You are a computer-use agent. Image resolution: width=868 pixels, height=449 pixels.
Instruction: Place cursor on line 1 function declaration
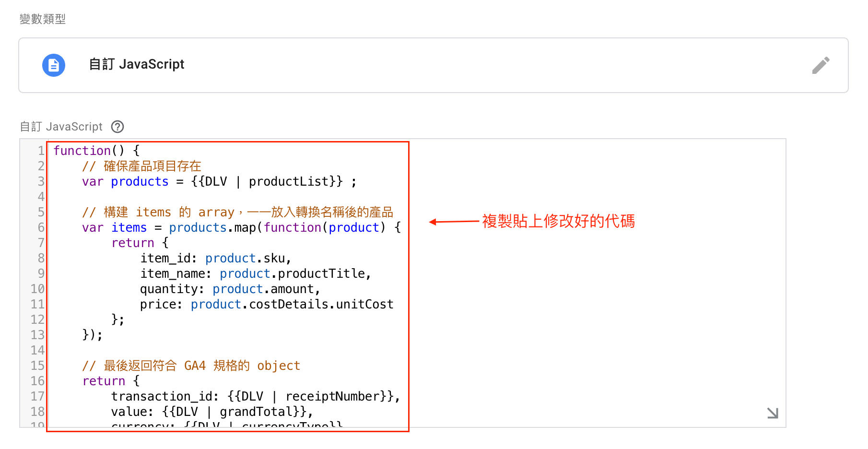[96, 151]
